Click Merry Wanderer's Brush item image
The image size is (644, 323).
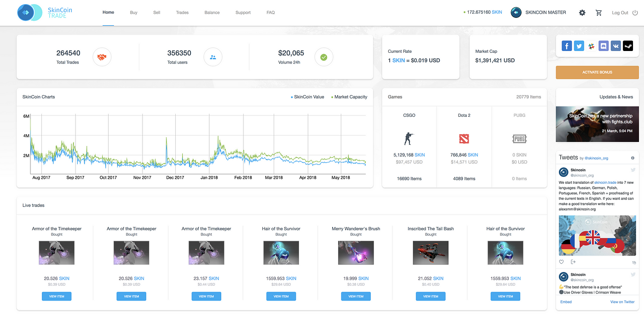click(x=356, y=253)
